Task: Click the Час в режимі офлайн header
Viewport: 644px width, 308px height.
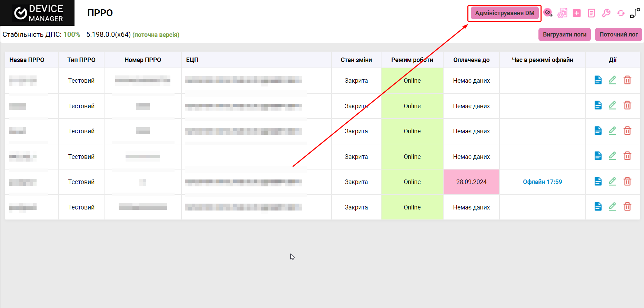Action: click(x=543, y=60)
